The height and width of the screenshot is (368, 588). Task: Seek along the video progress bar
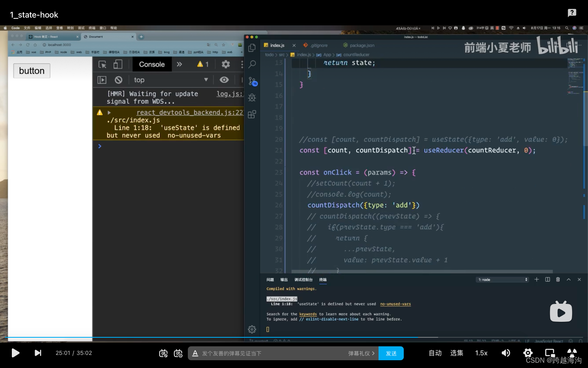294,338
